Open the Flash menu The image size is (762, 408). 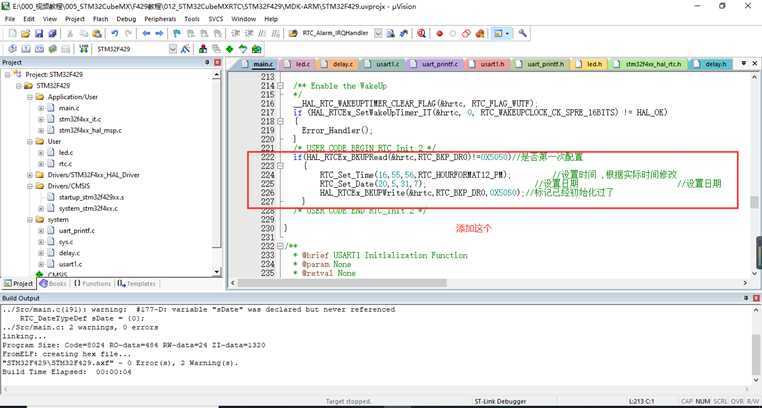(101, 19)
